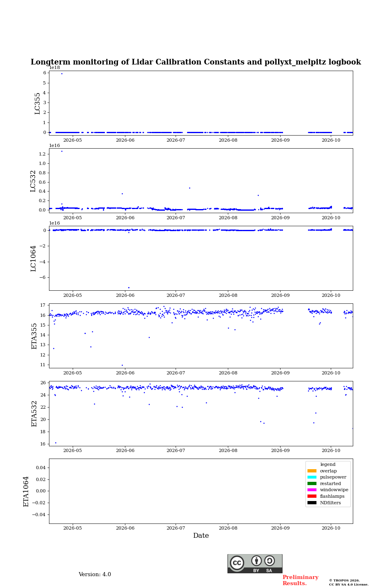Image resolution: width=392 pixels, height=588 pixels.
Task: Click the black NDfilters legend swatch
Action: pyautogui.click(x=312, y=503)
